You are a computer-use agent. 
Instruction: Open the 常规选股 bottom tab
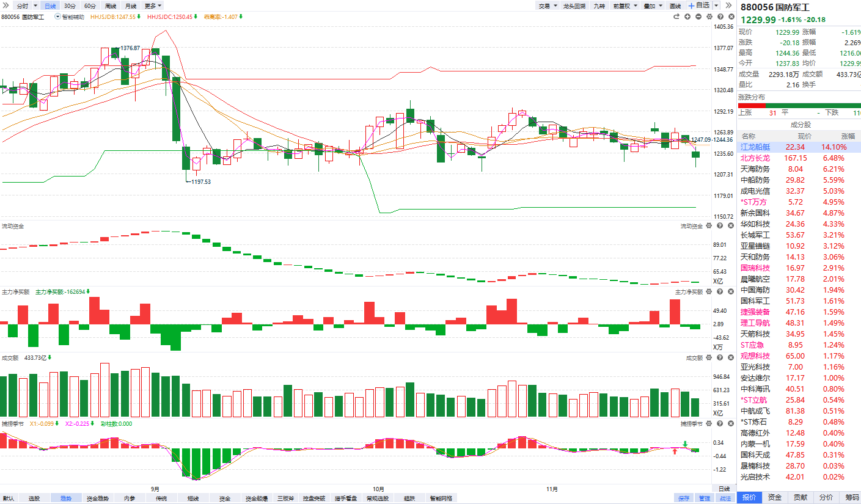click(378, 499)
